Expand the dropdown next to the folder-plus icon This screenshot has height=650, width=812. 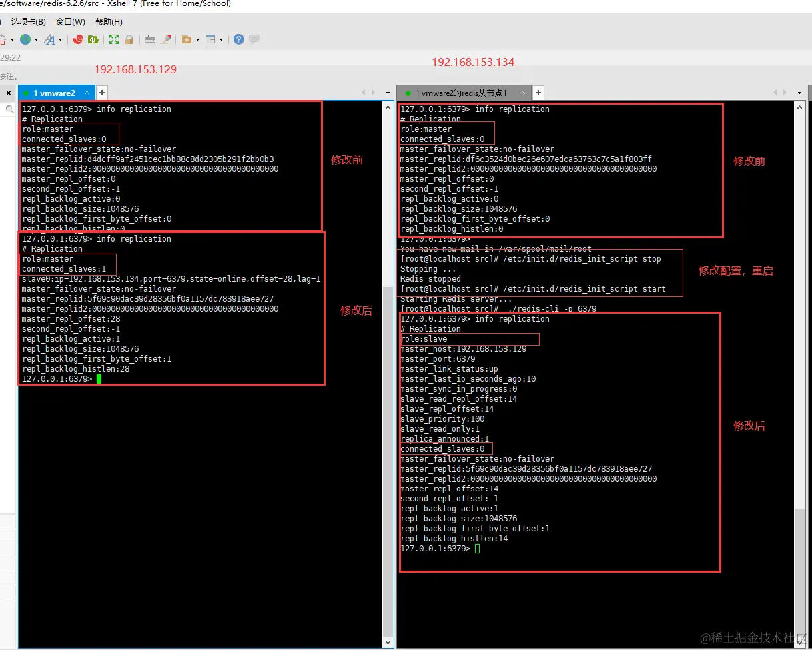point(197,40)
